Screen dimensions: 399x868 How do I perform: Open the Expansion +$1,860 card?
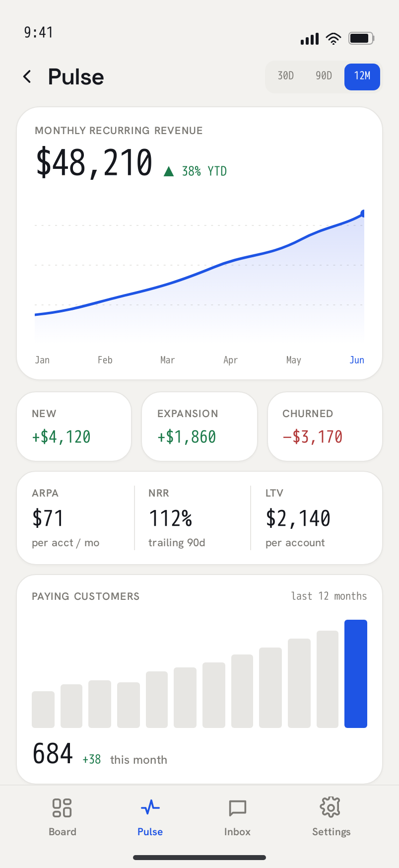[199, 427]
